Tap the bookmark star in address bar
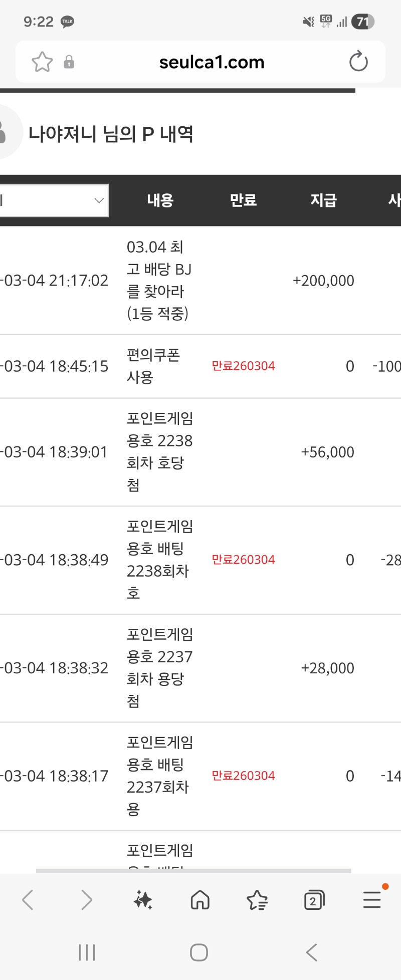This screenshot has height=980, width=401. tap(42, 62)
